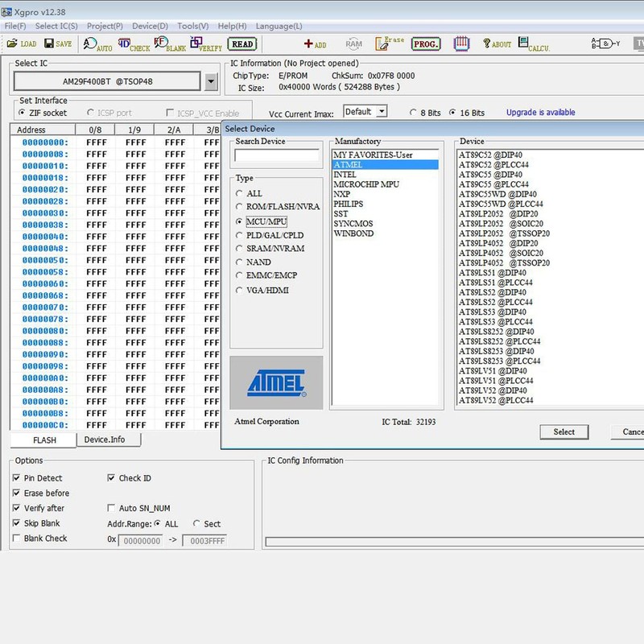Toggle the Check ID checkbox
The image size is (644, 644).
pyautogui.click(x=130, y=478)
